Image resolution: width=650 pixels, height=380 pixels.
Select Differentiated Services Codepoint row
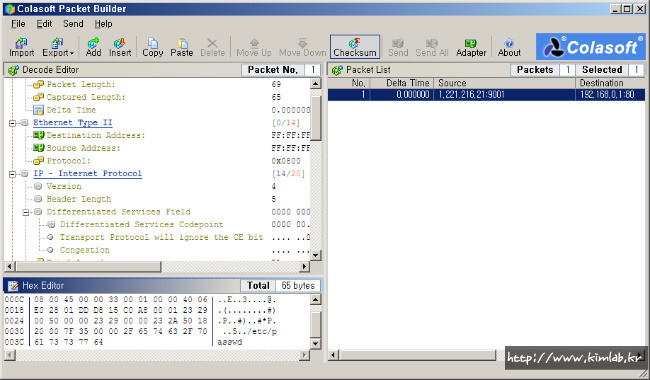coord(142,225)
